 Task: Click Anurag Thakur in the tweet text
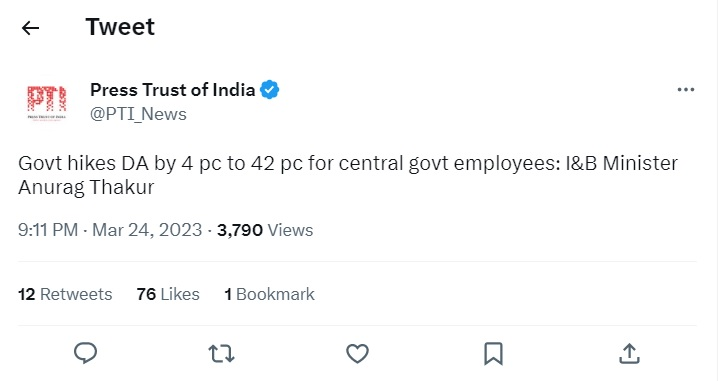[x=86, y=187]
